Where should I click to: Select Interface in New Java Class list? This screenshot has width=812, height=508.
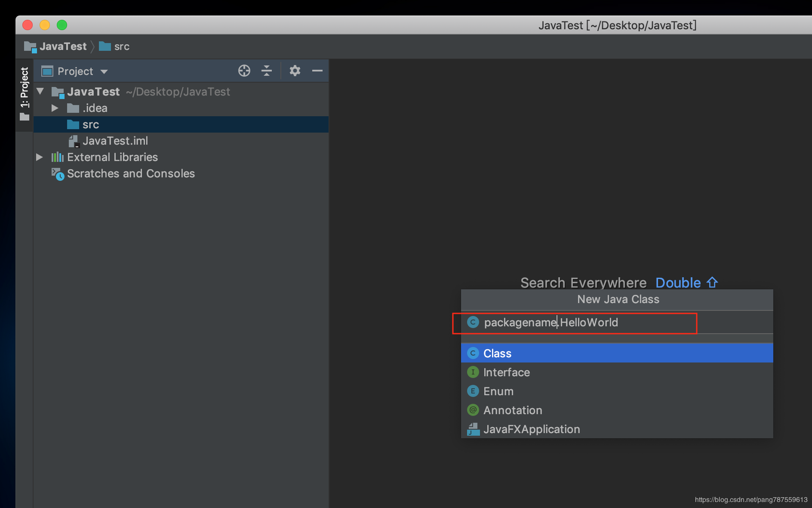click(x=617, y=372)
